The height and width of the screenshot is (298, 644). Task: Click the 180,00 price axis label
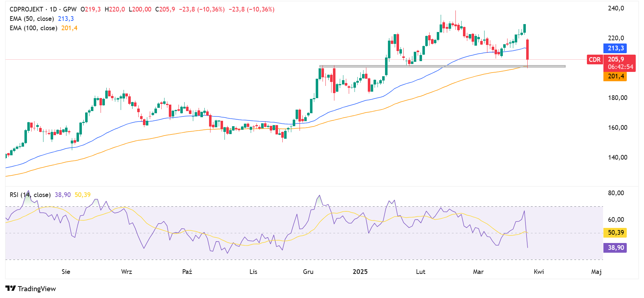pyautogui.click(x=617, y=98)
